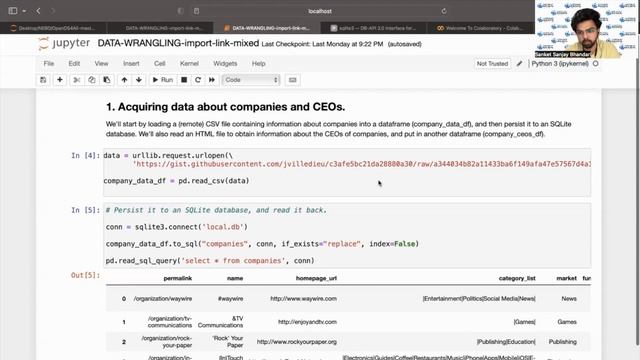Click the localhost address bar

(x=320, y=11)
